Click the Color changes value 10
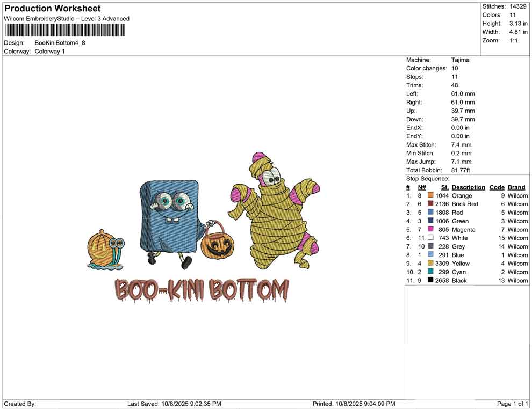Screen dimensions: 532x409 [x=454, y=68]
